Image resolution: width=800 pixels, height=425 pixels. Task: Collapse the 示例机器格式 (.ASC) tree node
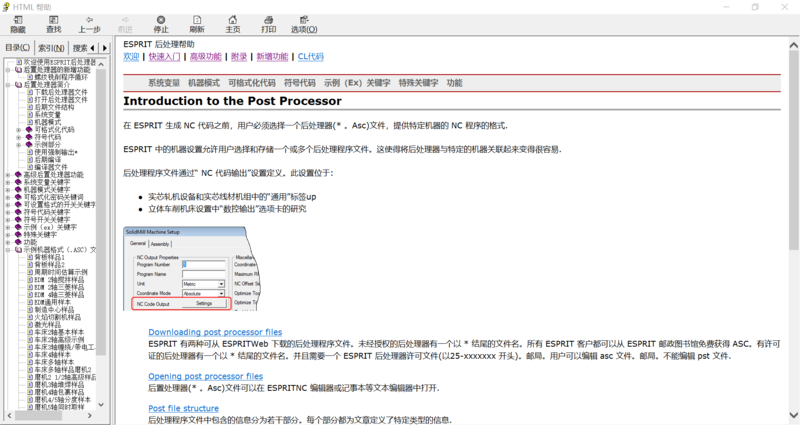point(8,249)
